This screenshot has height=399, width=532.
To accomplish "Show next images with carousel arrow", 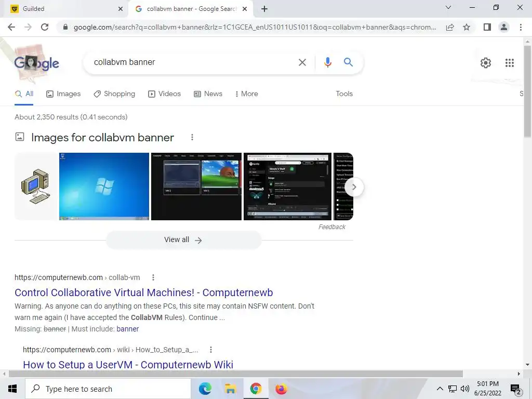I will pos(354,187).
